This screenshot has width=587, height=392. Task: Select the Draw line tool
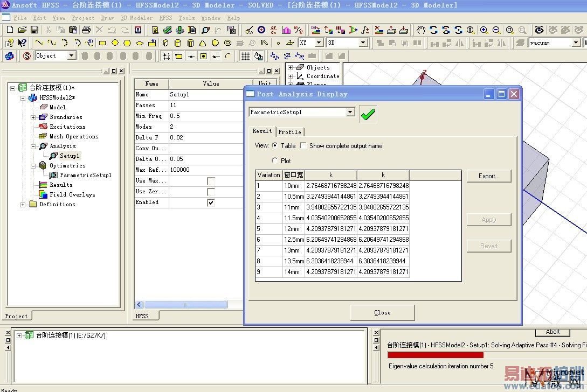point(39,43)
